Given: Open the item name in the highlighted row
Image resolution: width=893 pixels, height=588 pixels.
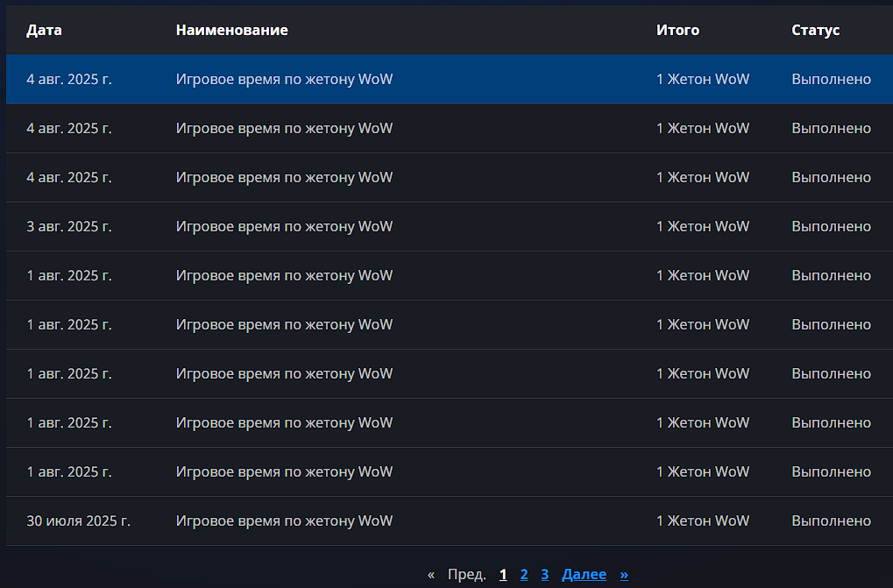Looking at the screenshot, I should 284,79.
